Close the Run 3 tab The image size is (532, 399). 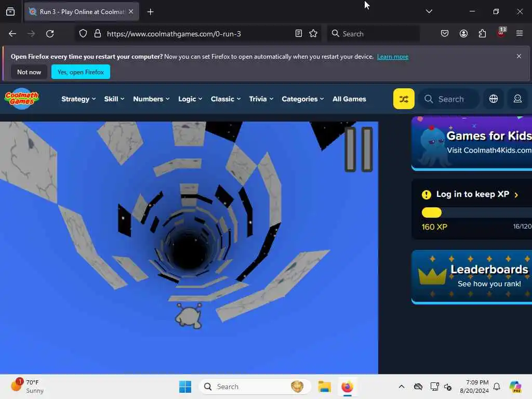pos(131,12)
